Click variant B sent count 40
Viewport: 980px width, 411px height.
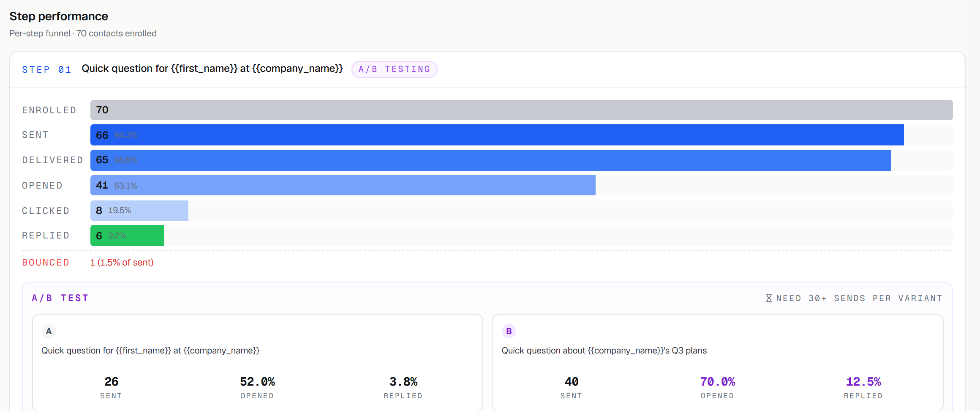[x=572, y=382]
